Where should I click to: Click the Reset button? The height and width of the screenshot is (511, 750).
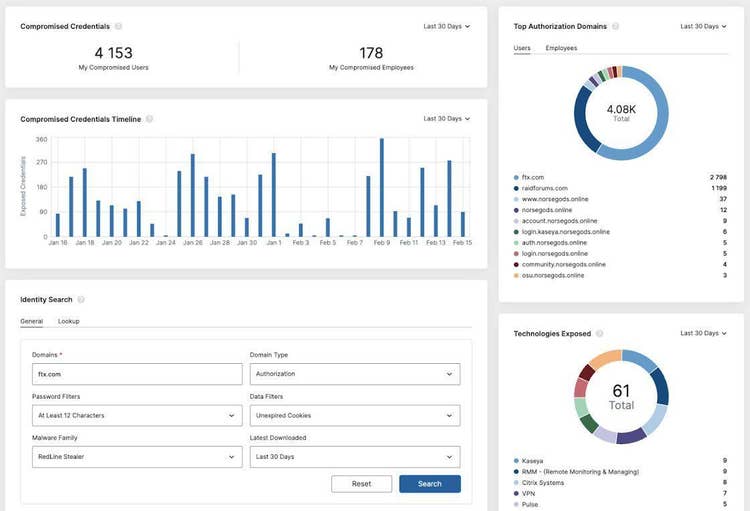[x=361, y=484]
